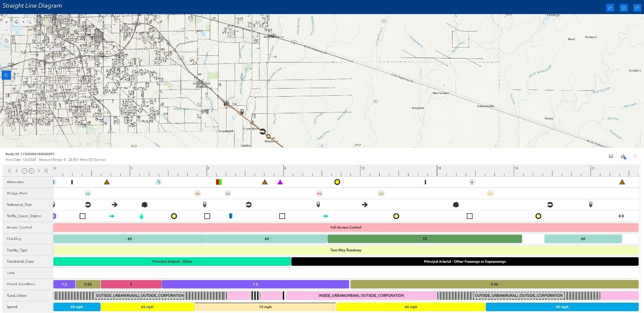The height and width of the screenshot is (313, 644).
Task: Click the blue tool icon on the map's left edge
Action: (x=6, y=75)
